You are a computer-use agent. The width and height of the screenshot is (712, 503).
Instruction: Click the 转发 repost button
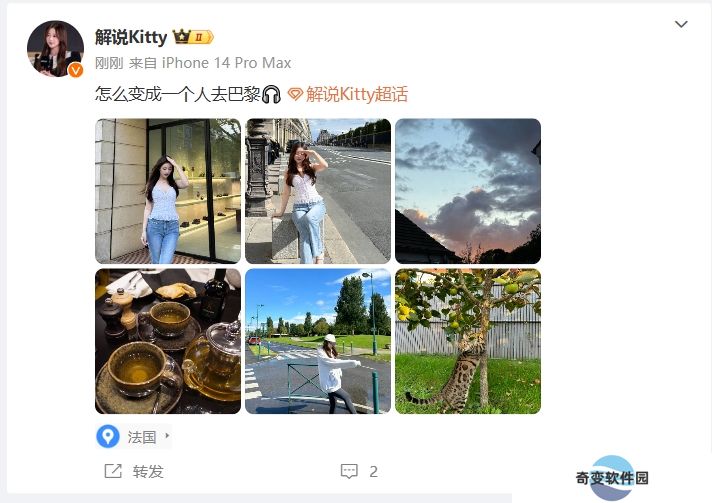click(134, 471)
